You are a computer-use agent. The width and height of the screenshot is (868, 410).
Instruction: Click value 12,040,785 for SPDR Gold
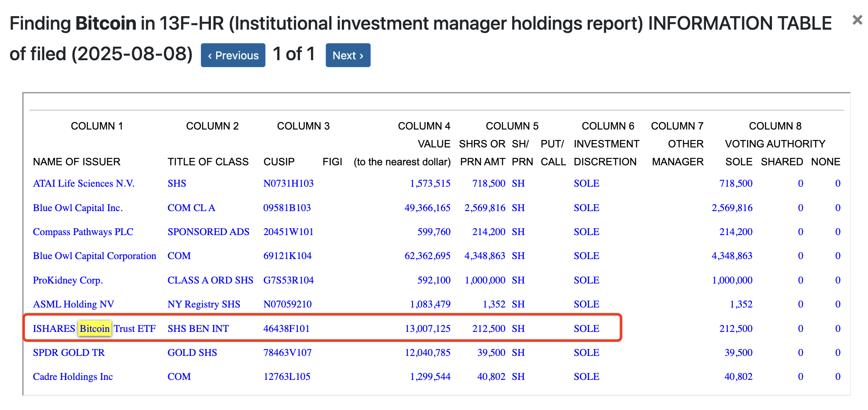click(427, 352)
